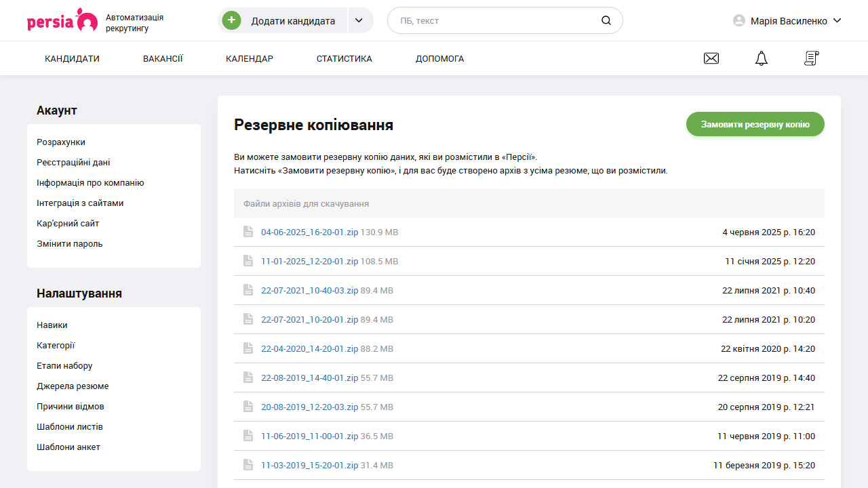The width and height of the screenshot is (868, 488).
Task: Select Інтеграція з сайтами in sidebar
Action: click(80, 203)
